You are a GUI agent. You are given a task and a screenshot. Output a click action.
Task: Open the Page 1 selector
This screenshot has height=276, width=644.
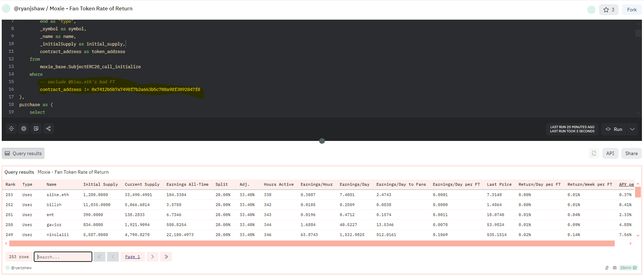[133, 257]
